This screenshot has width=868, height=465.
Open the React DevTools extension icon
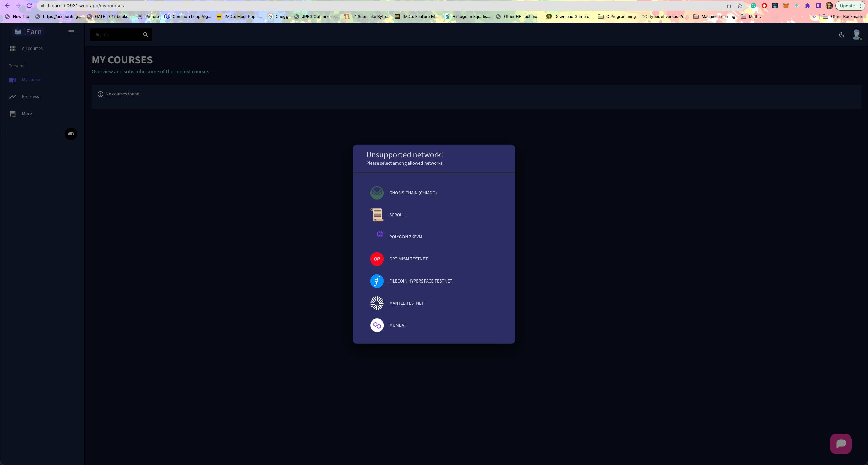pyautogui.click(x=775, y=6)
